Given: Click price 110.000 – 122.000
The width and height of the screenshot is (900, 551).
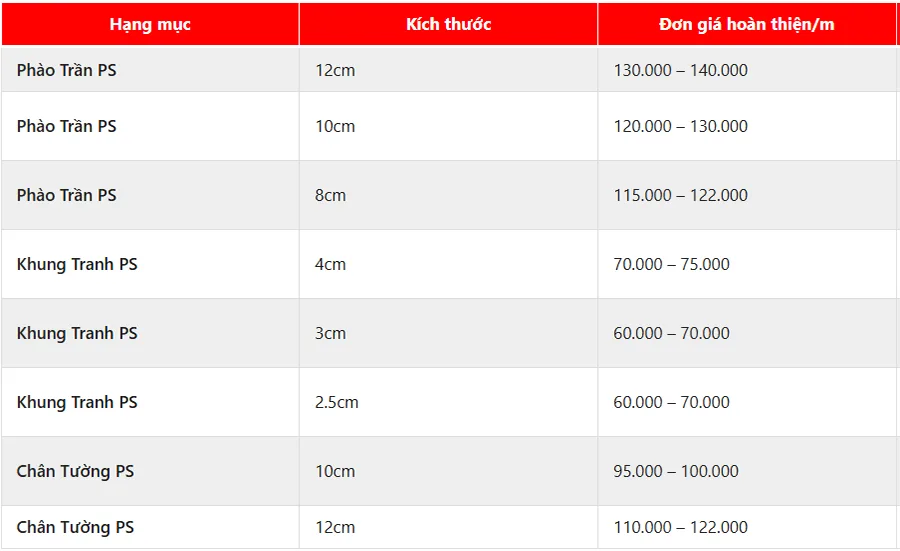Looking at the screenshot, I should [681, 527].
